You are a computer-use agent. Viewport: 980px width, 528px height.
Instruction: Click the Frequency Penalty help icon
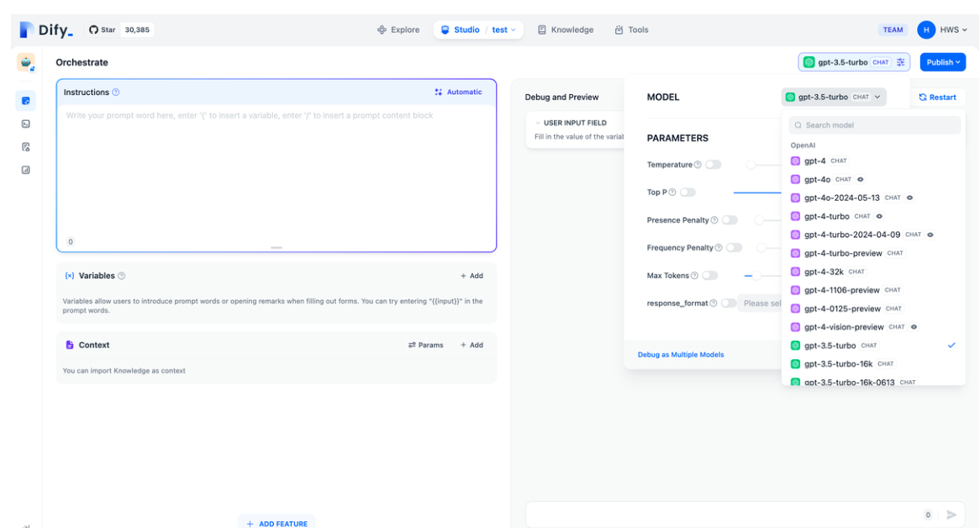pyautogui.click(x=718, y=247)
